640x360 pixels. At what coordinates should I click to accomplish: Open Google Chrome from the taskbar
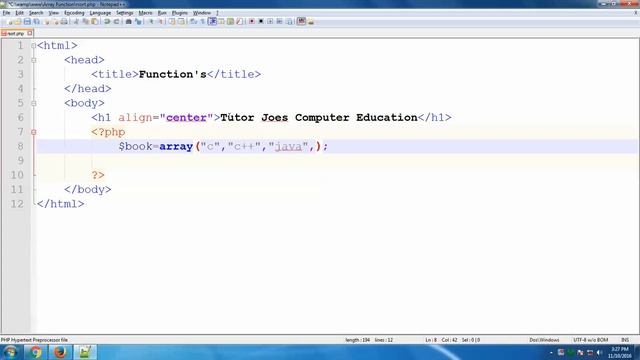point(35,352)
